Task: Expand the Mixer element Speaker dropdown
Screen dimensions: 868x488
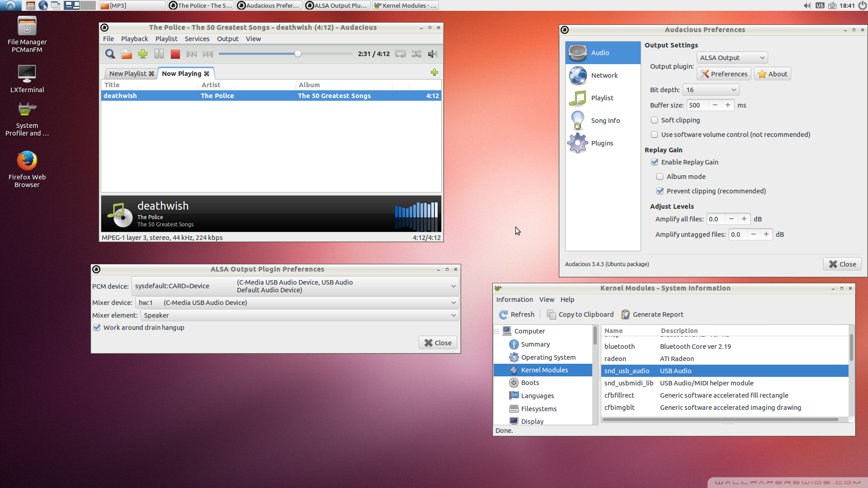Action: coord(299,315)
